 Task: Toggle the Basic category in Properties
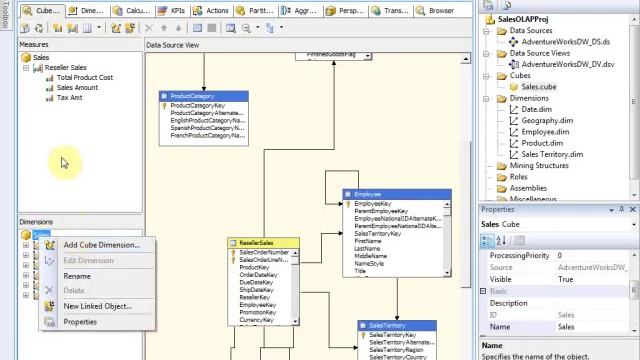[483, 291]
